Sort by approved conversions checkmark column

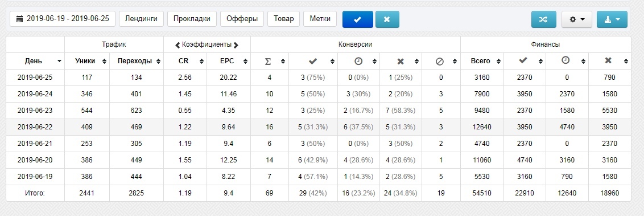[313, 61]
